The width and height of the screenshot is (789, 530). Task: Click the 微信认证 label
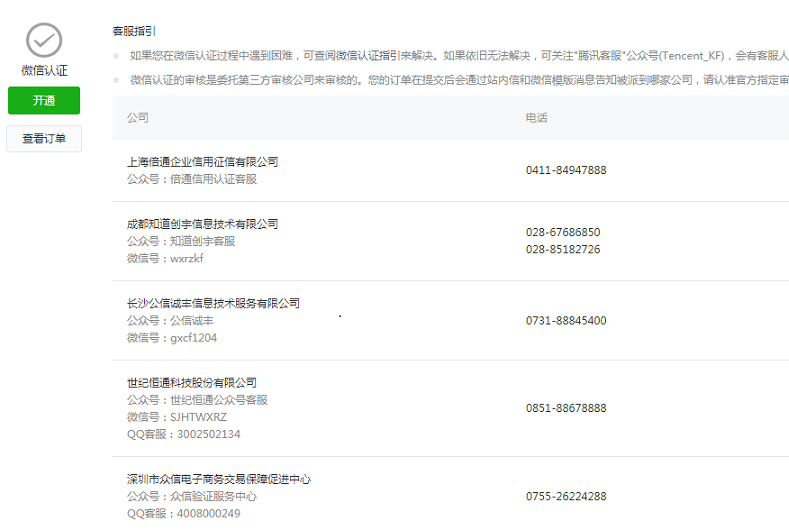click(x=44, y=70)
